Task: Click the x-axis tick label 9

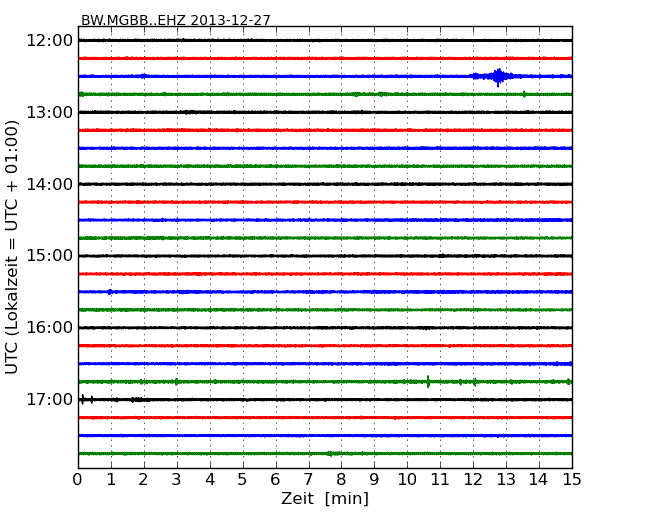Action: pos(374,480)
